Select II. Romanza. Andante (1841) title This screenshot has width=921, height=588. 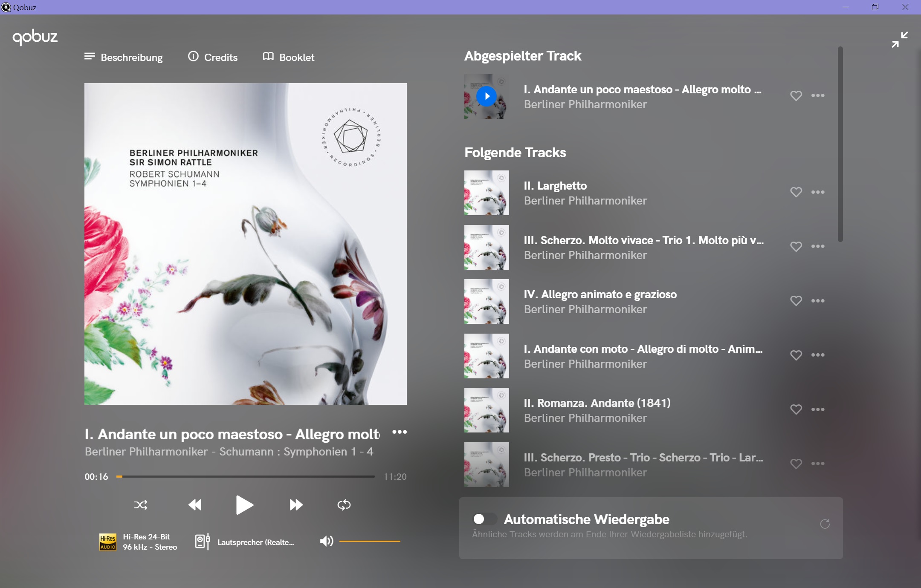pos(597,403)
